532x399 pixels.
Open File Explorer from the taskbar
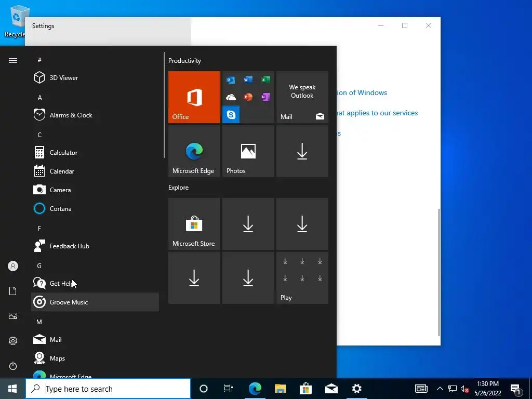(280, 389)
